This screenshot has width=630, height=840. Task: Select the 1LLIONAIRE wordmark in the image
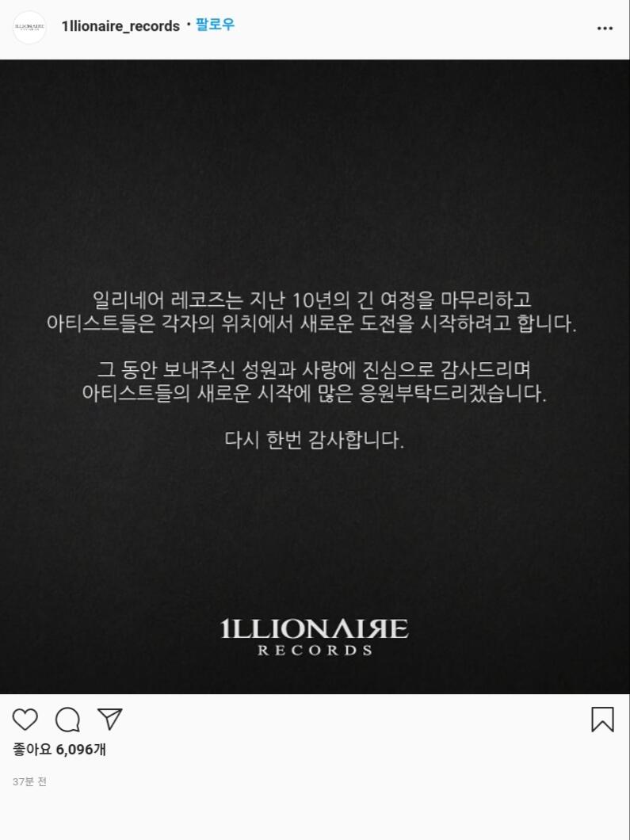315,628
